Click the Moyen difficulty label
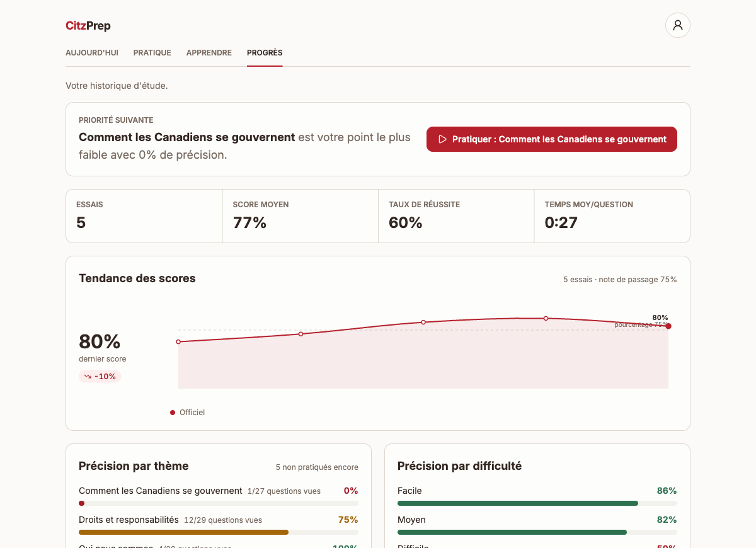Screen dimensions: 756x548 tap(411, 520)
